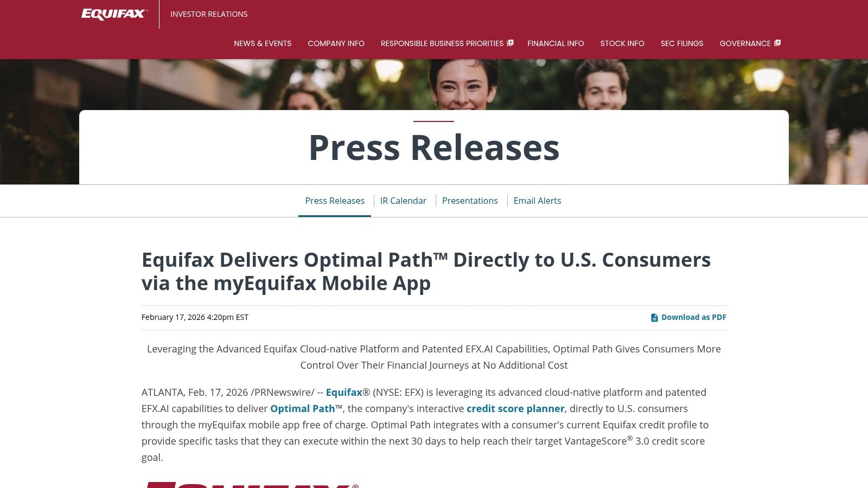Click the Equifax logo in header
The image size is (868, 488).
point(114,14)
